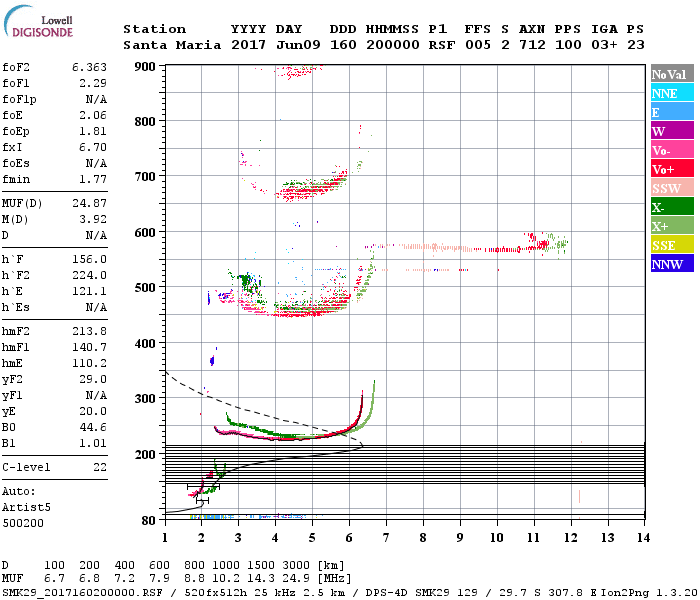This screenshot has width=700, height=600.
Task: Click the Santa Maria station name
Action: pos(172,46)
